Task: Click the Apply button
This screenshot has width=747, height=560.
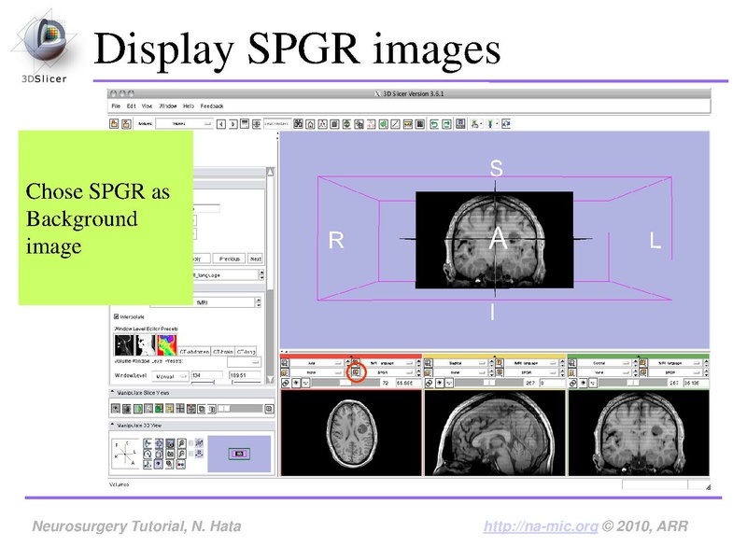Action: pos(199,258)
